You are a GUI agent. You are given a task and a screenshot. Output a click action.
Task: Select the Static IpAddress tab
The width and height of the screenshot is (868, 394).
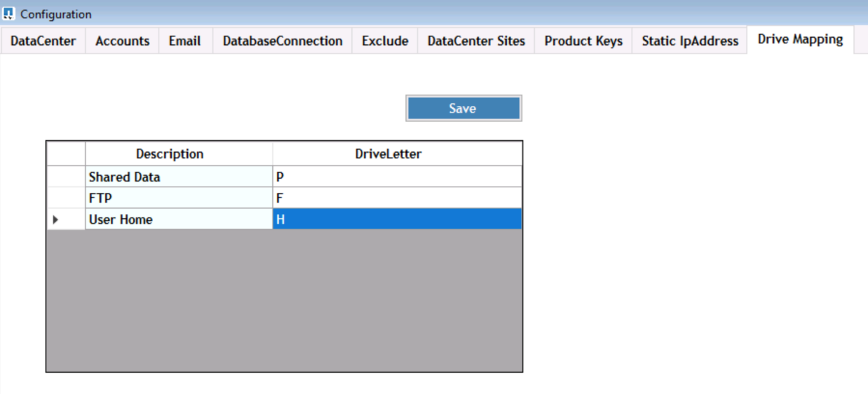[x=690, y=41]
